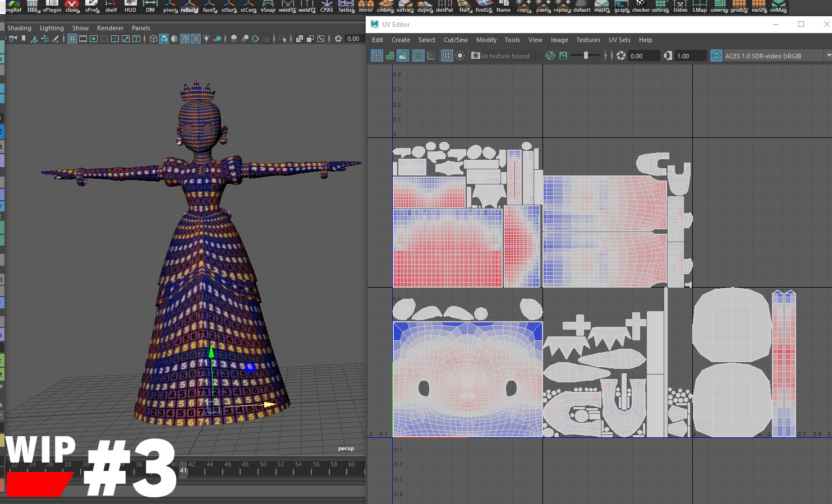The image size is (832, 504).
Task: Open the Cut/Sew menu in UV Editor
Action: coord(456,40)
